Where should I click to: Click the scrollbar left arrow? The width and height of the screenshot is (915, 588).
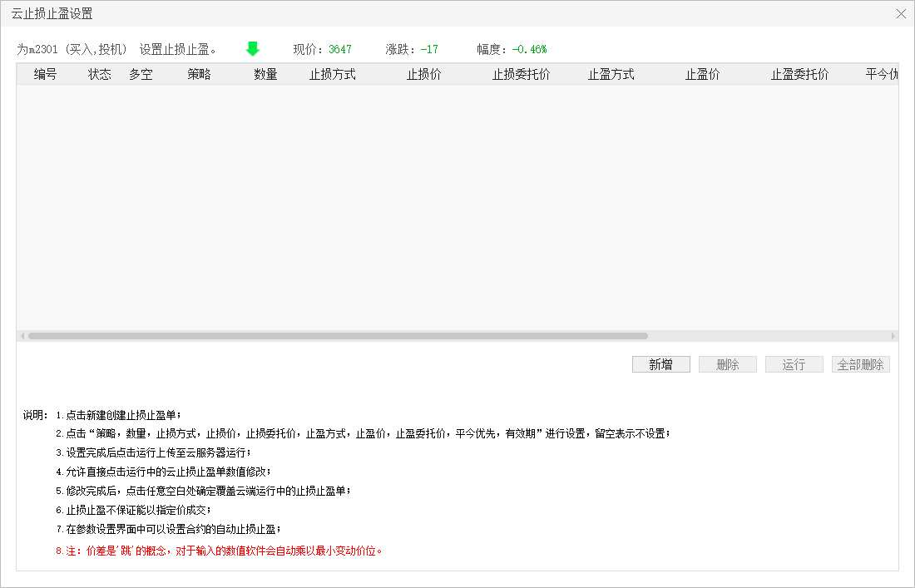pyautogui.click(x=22, y=336)
